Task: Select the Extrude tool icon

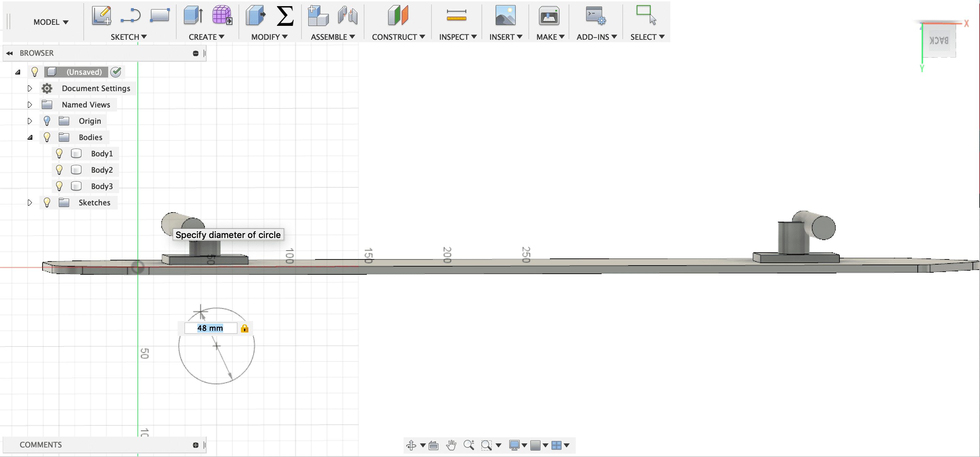Action: tap(193, 16)
